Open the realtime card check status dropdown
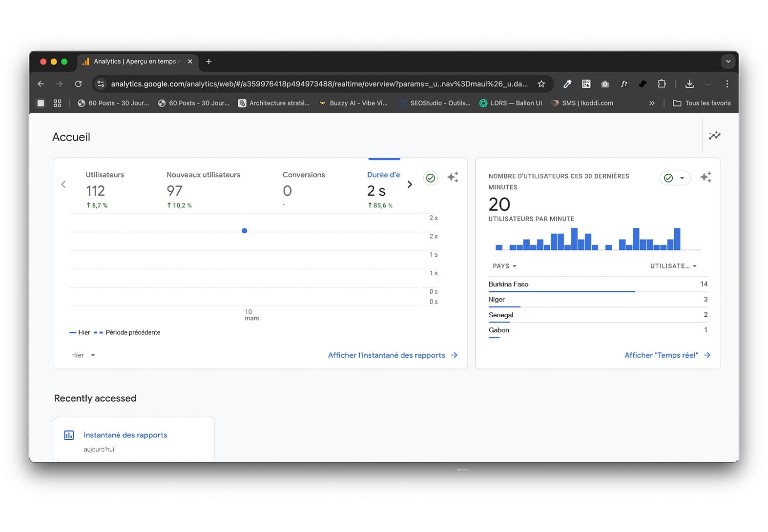 pyautogui.click(x=675, y=178)
